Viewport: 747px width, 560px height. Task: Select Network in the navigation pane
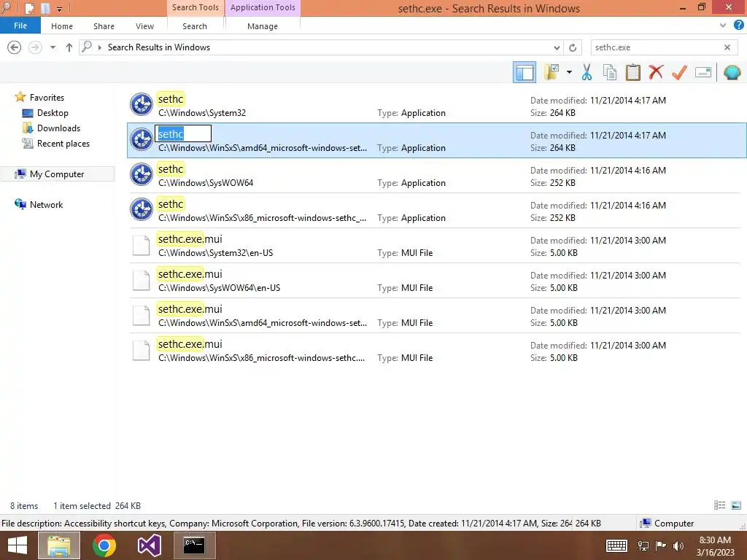pyautogui.click(x=46, y=205)
